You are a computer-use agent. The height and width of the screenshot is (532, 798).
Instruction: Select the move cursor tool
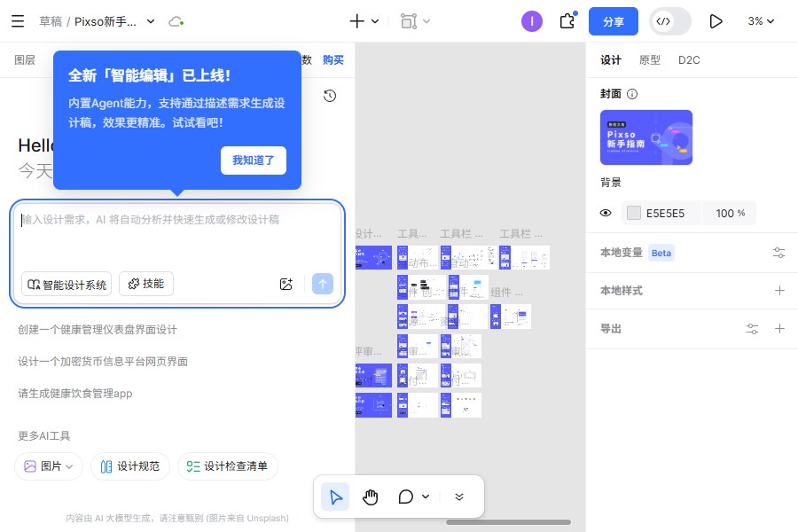(x=335, y=497)
